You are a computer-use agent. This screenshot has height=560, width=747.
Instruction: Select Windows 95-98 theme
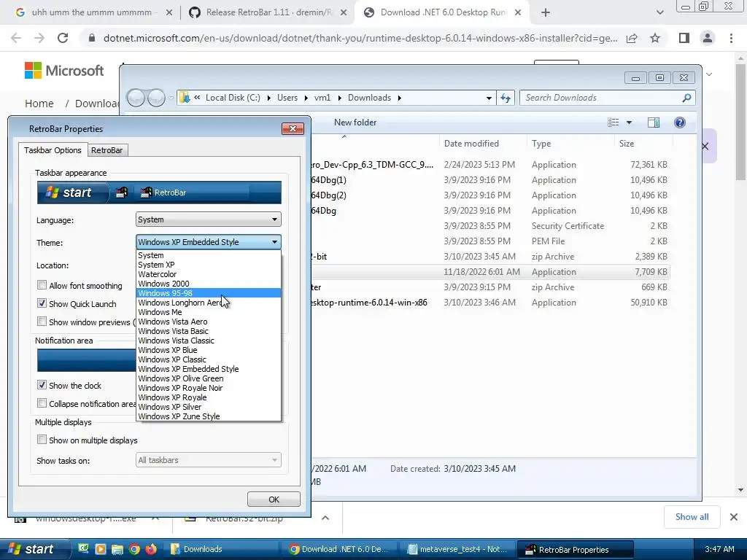tap(208, 293)
